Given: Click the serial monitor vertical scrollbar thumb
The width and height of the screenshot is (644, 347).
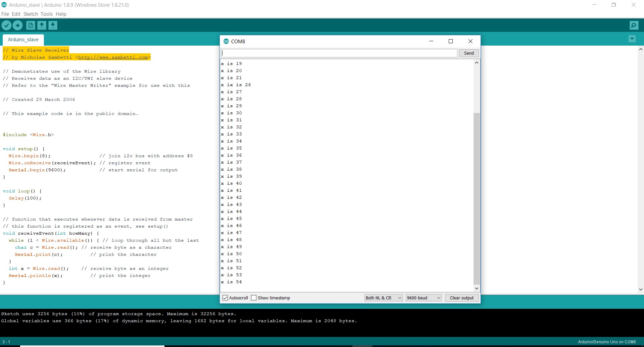Looking at the screenshot, I should (x=477, y=198).
